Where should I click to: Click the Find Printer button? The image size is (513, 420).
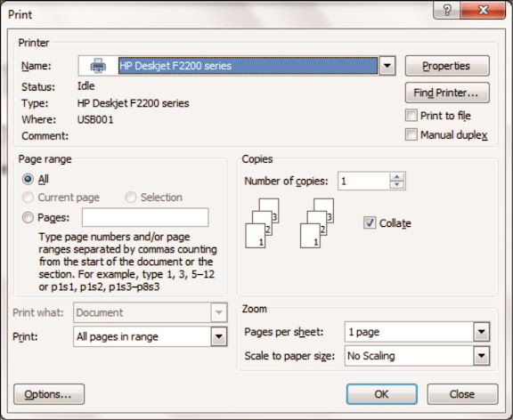(x=447, y=93)
